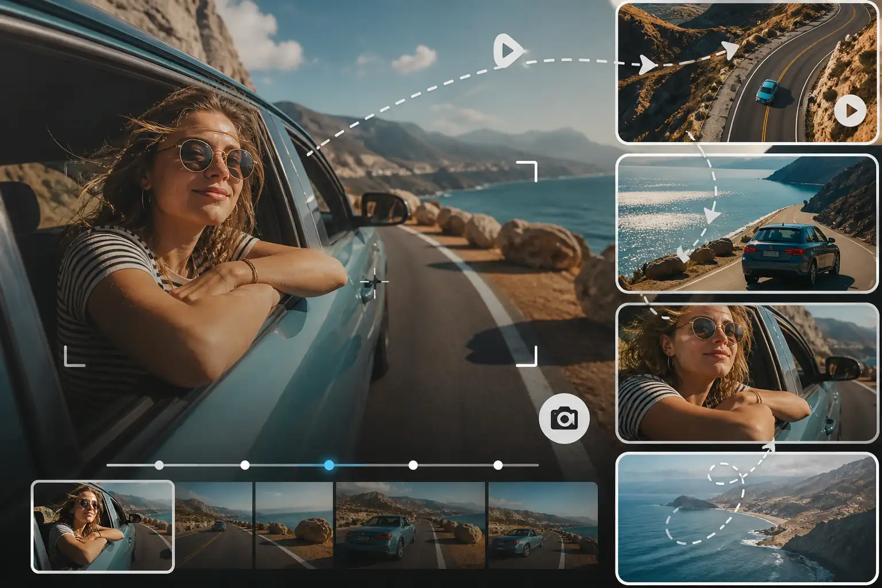Select the blue active timeline marker
This screenshot has height=588, width=882.
pos(329,465)
